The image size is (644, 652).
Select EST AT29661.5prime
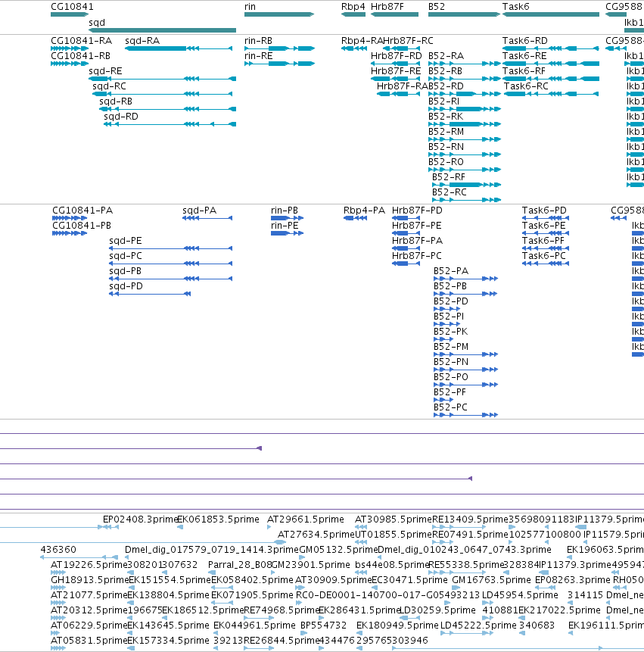point(306,519)
